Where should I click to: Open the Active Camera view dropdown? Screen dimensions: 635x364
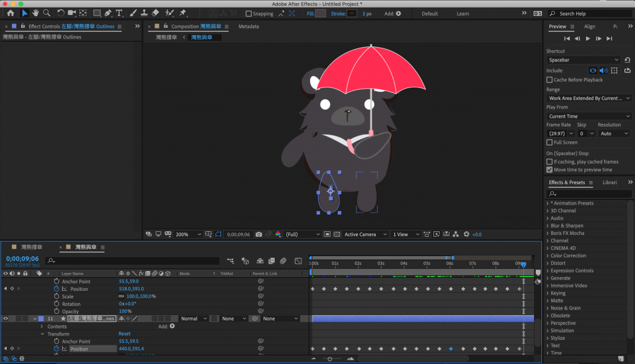tap(365, 234)
